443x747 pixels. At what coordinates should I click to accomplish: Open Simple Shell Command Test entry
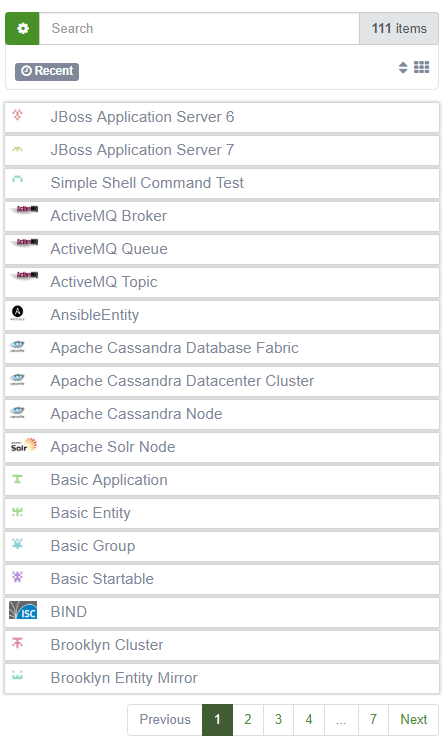coord(222,183)
